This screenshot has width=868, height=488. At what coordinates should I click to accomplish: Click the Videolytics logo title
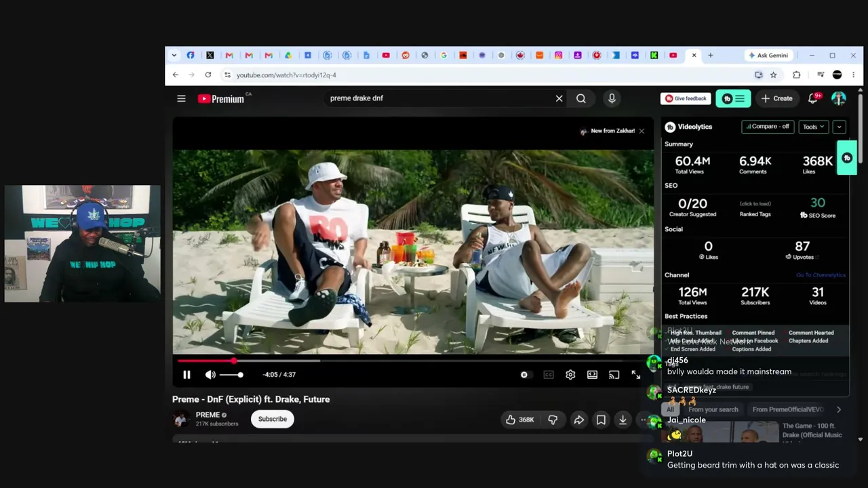click(x=688, y=127)
